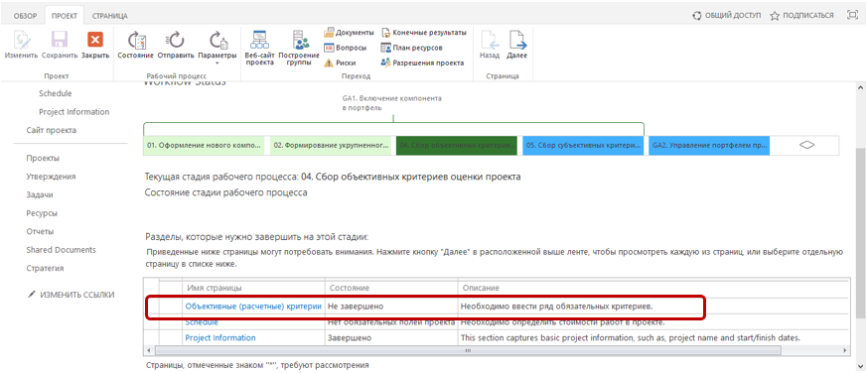
Task: Open Конечные результаты
Action: [423, 32]
